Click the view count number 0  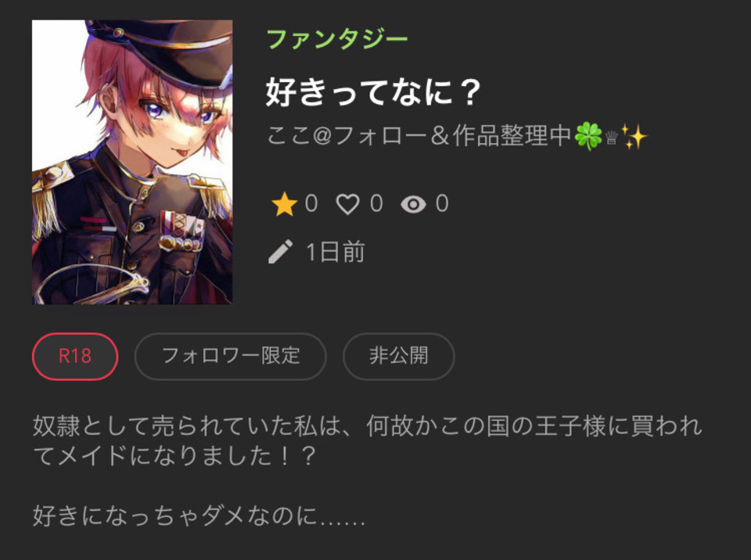(442, 203)
